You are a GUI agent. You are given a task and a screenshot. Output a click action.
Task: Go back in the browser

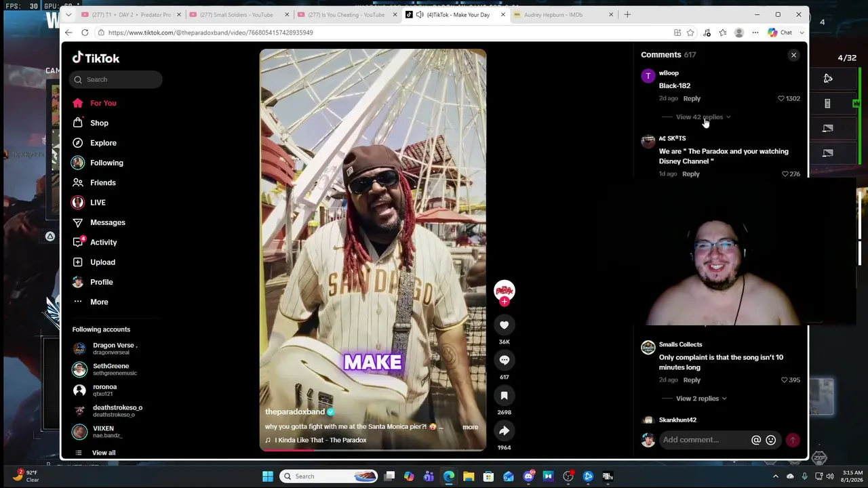68,33
